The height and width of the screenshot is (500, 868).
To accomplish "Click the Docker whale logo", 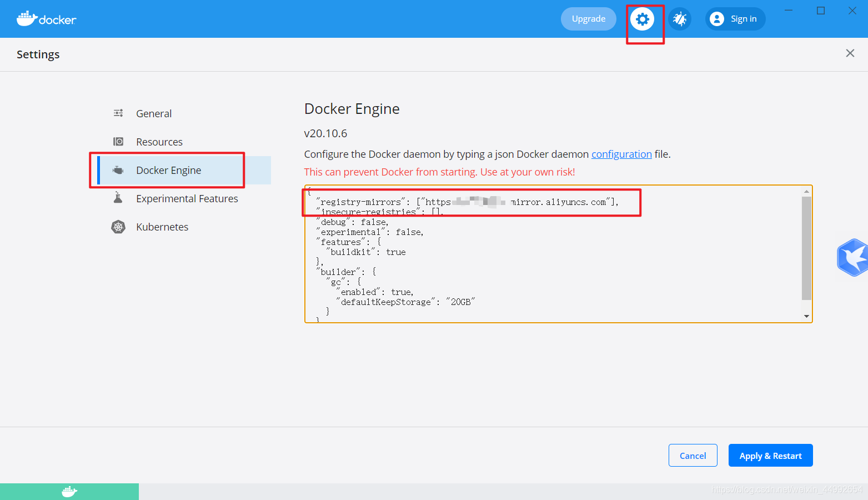I will click(47, 19).
